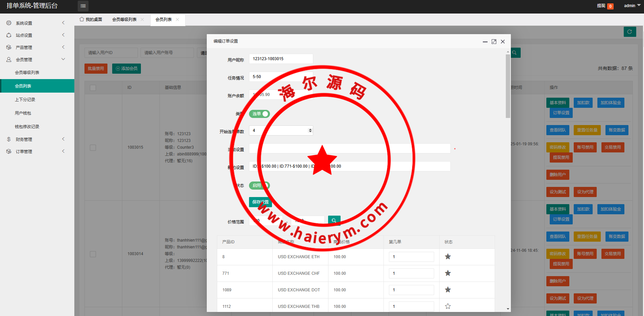Click the system settings gear icon
This screenshot has height=316, width=644.
[x=9, y=23]
